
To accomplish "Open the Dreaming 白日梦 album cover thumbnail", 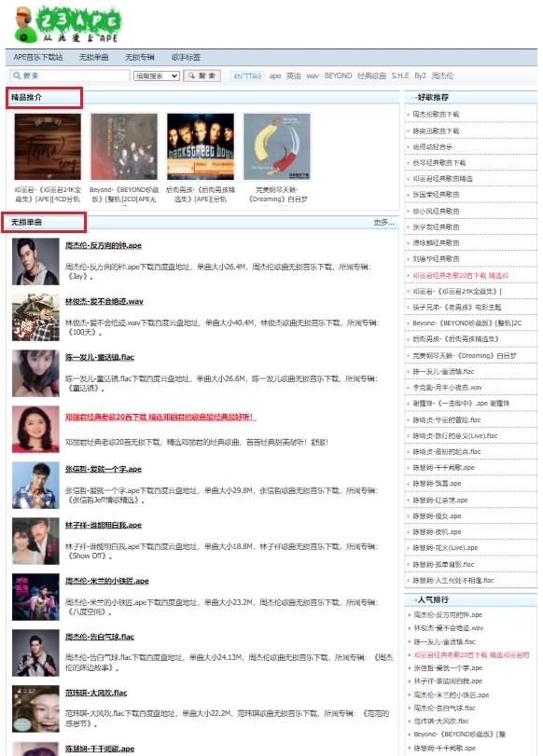I will [x=277, y=146].
